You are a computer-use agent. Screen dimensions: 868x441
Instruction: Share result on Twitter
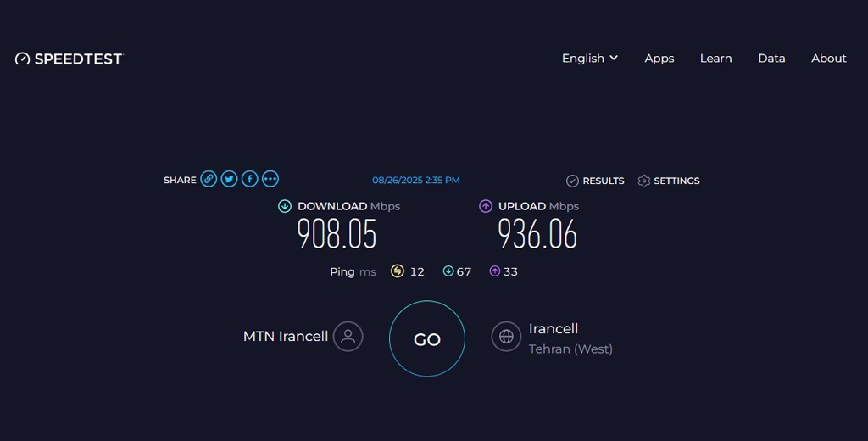[x=229, y=179]
